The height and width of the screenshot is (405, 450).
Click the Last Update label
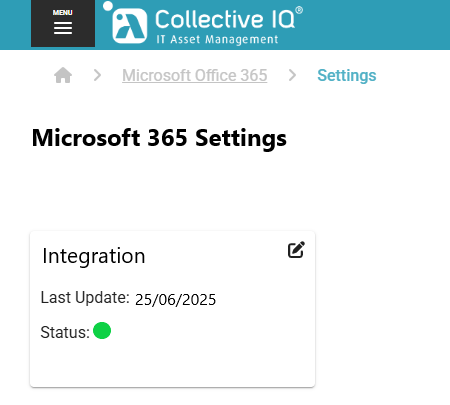pyautogui.click(x=85, y=297)
